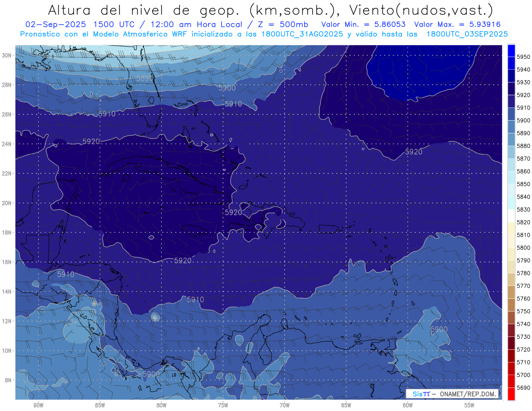Select the 5940 colorbar value
This screenshot has width=532, height=411.
[x=524, y=70]
